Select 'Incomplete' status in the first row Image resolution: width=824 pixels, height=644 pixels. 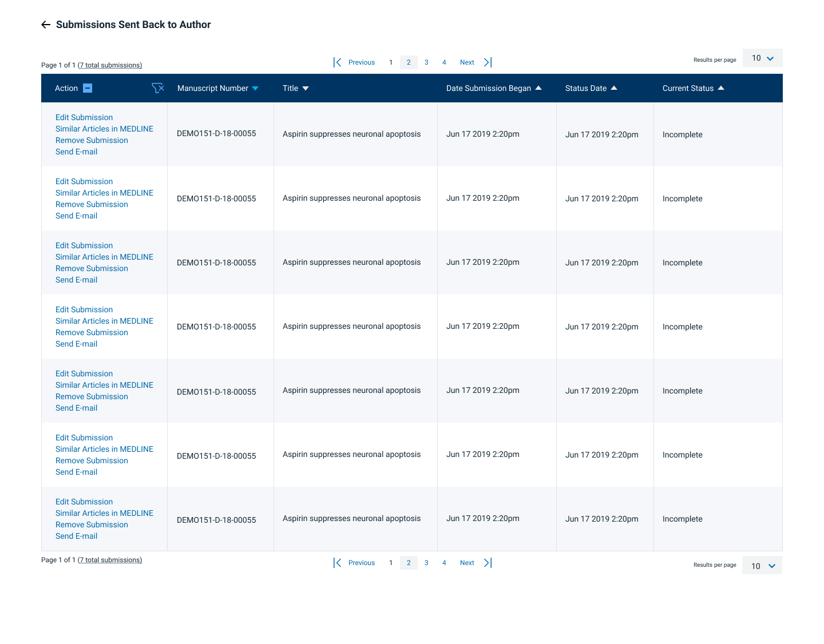[x=682, y=134]
